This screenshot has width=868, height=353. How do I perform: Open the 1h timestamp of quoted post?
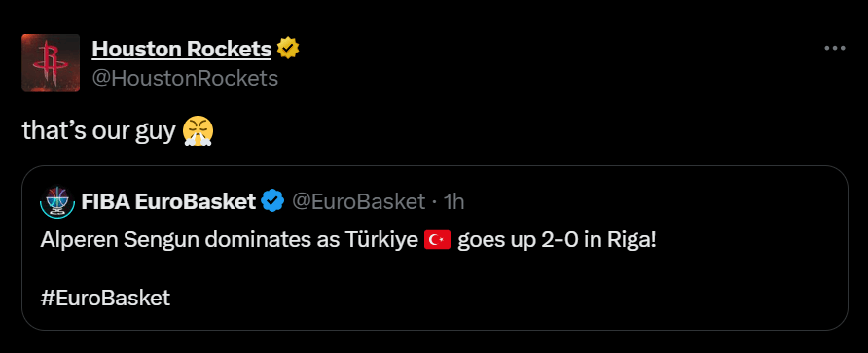tap(453, 201)
